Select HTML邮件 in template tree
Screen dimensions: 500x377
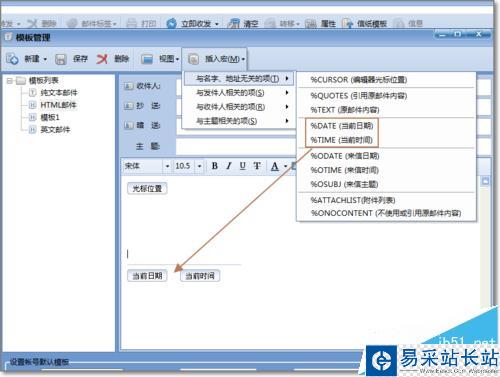click(58, 105)
